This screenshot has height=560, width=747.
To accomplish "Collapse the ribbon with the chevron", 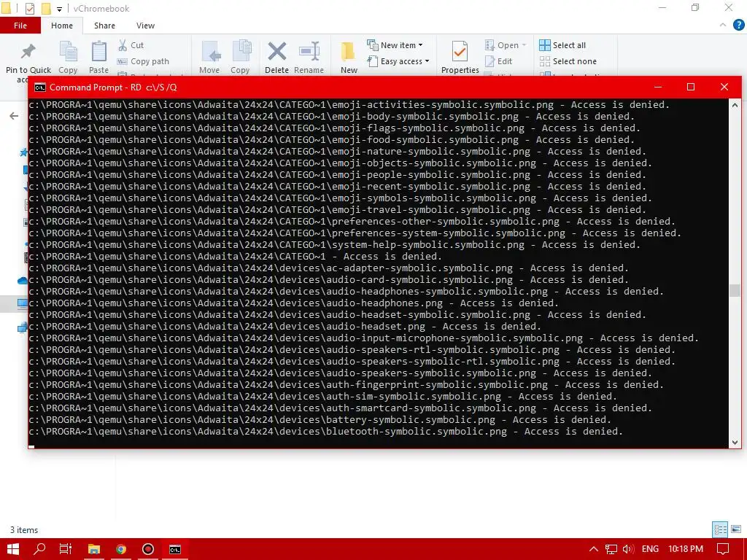I will coord(723,26).
